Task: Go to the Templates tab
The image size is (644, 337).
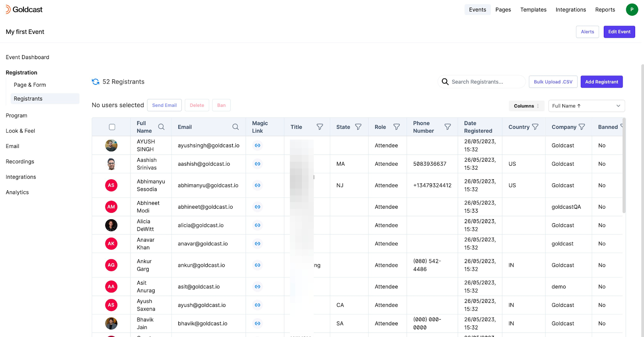Action: point(533,10)
